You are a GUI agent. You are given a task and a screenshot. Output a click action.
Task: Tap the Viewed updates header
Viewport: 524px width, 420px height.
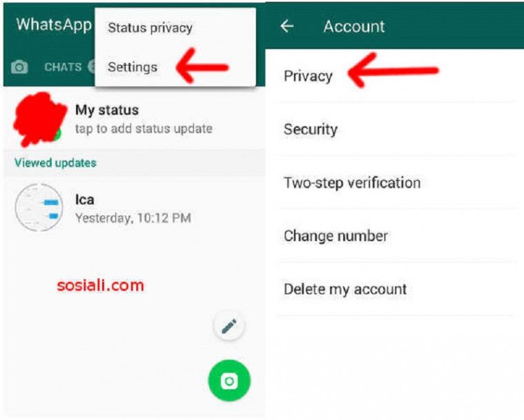55,163
